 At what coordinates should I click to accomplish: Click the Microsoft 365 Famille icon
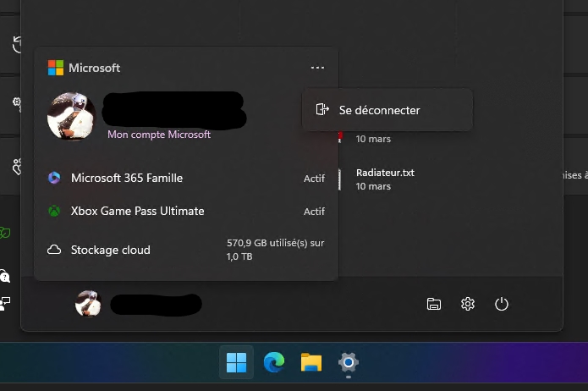[54, 178]
